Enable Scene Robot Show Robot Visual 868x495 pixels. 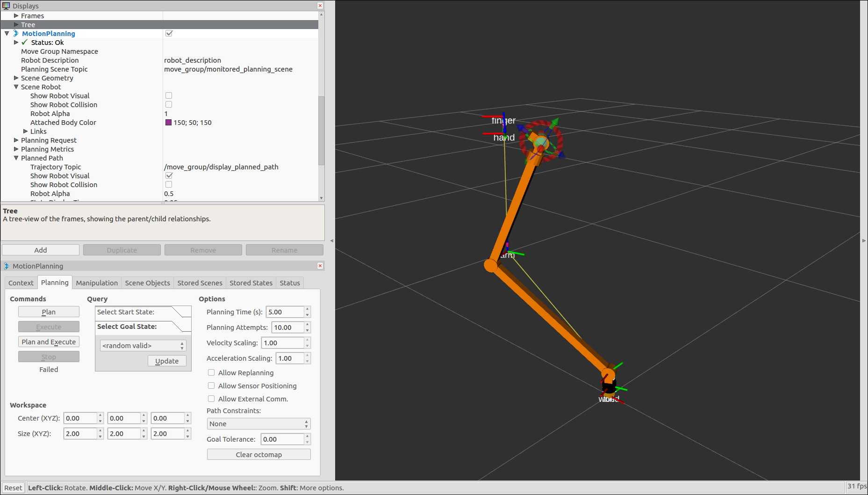(169, 95)
